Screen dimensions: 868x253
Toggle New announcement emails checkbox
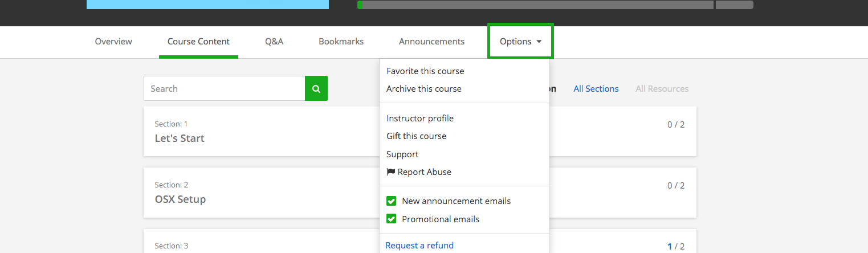pos(392,201)
